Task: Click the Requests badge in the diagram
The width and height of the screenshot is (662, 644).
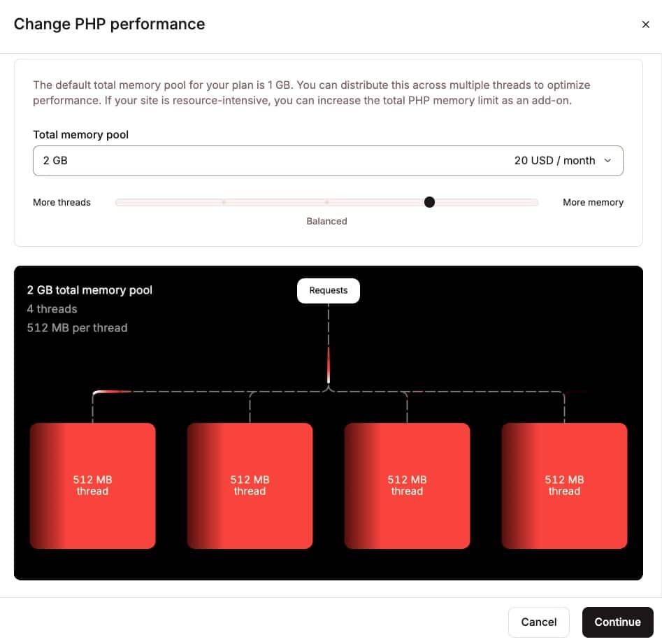Action: (x=328, y=290)
